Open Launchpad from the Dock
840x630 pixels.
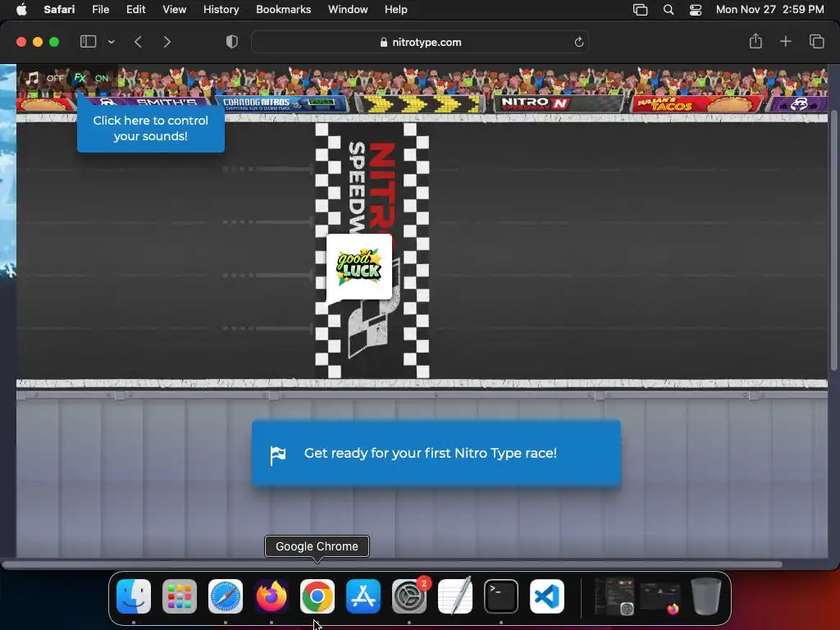tap(180, 596)
